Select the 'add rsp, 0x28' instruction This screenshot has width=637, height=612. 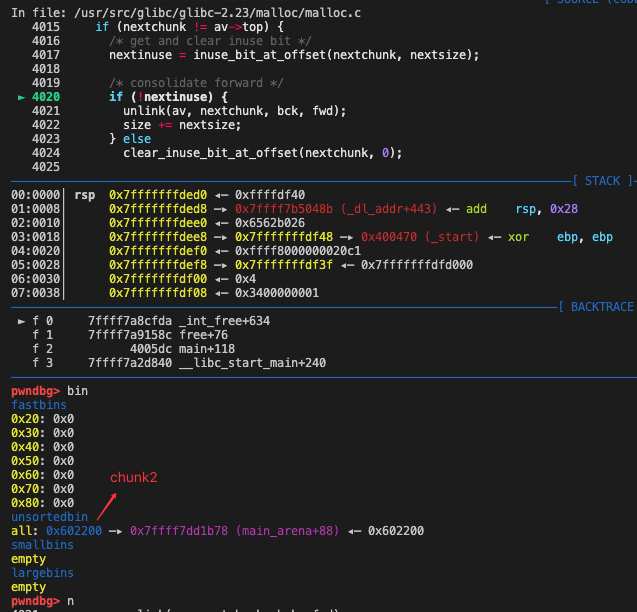522,209
